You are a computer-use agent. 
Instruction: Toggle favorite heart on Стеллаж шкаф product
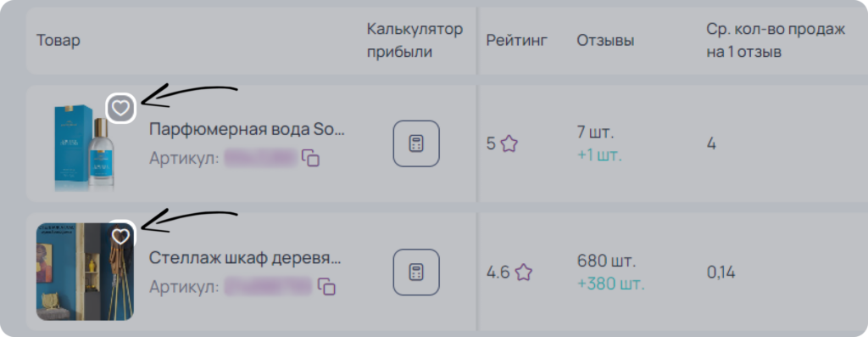(120, 237)
